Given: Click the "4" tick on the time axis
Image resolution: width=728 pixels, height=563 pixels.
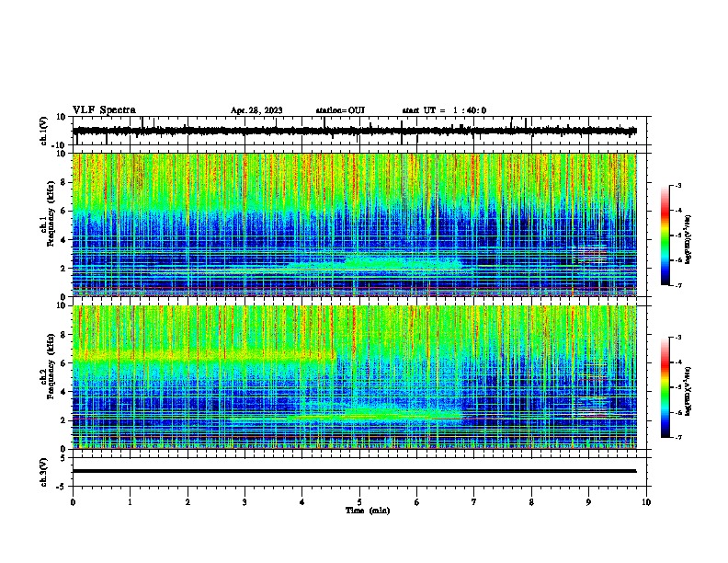Looking at the screenshot, I should pyautogui.click(x=302, y=502).
